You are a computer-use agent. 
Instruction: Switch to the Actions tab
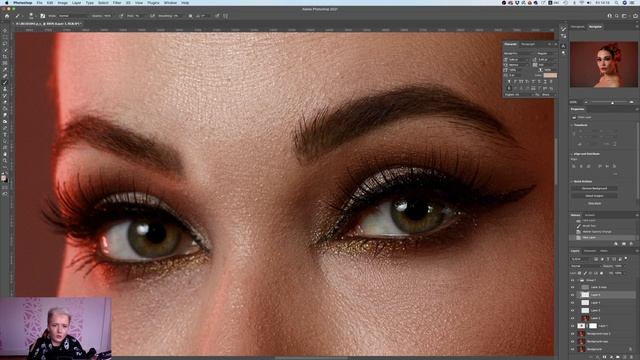point(589,215)
